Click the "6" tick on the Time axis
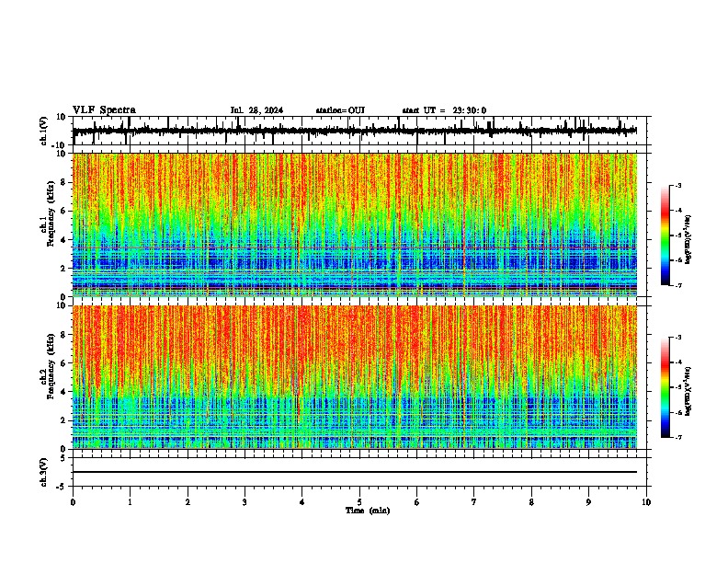 point(416,502)
